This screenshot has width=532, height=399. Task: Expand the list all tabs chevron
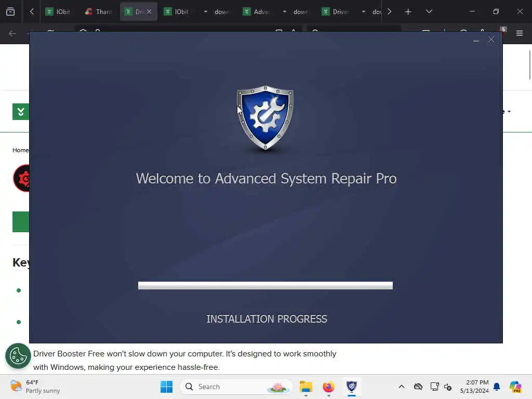point(429,11)
